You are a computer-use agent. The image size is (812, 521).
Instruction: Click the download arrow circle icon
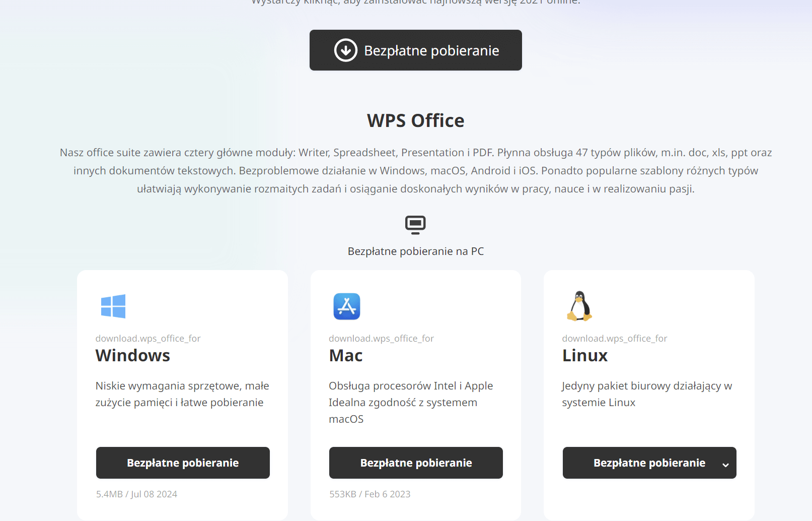(x=346, y=50)
